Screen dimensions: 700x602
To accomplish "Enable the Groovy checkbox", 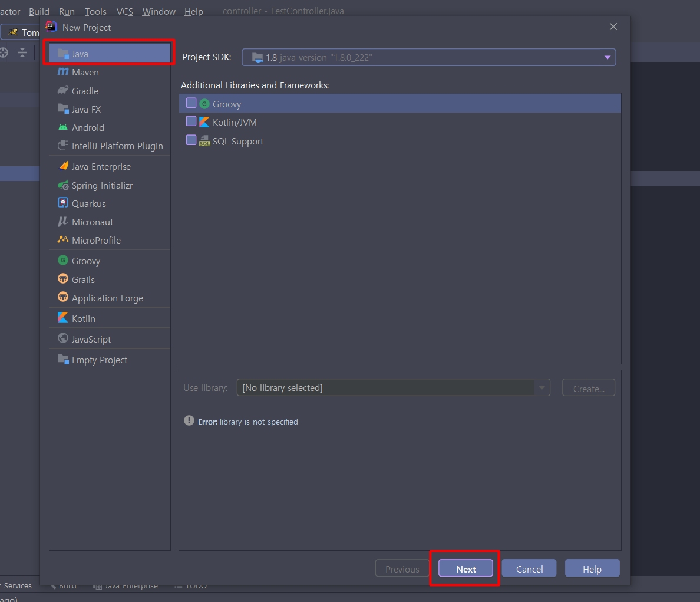I will (191, 103).
